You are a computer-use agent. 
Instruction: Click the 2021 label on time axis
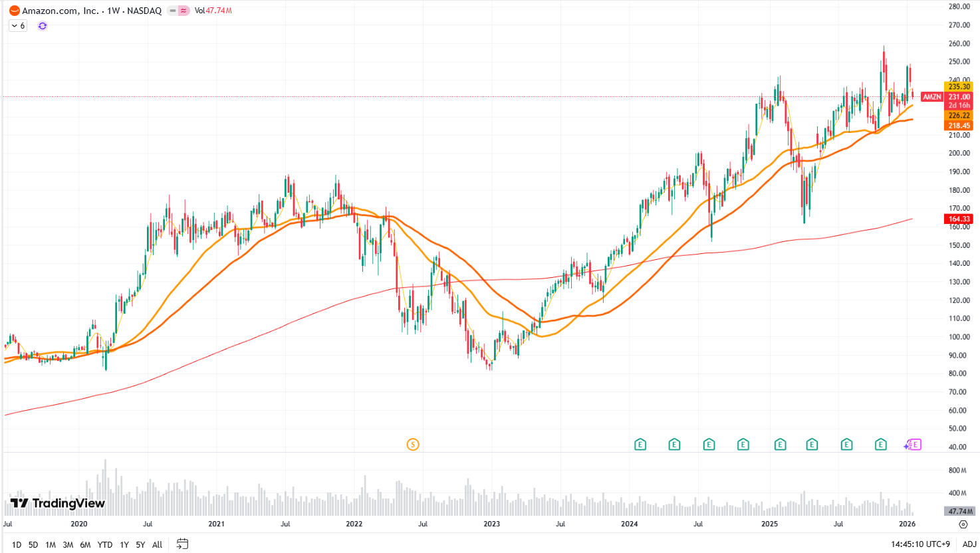pyautogui.click(x=216, y=524)
